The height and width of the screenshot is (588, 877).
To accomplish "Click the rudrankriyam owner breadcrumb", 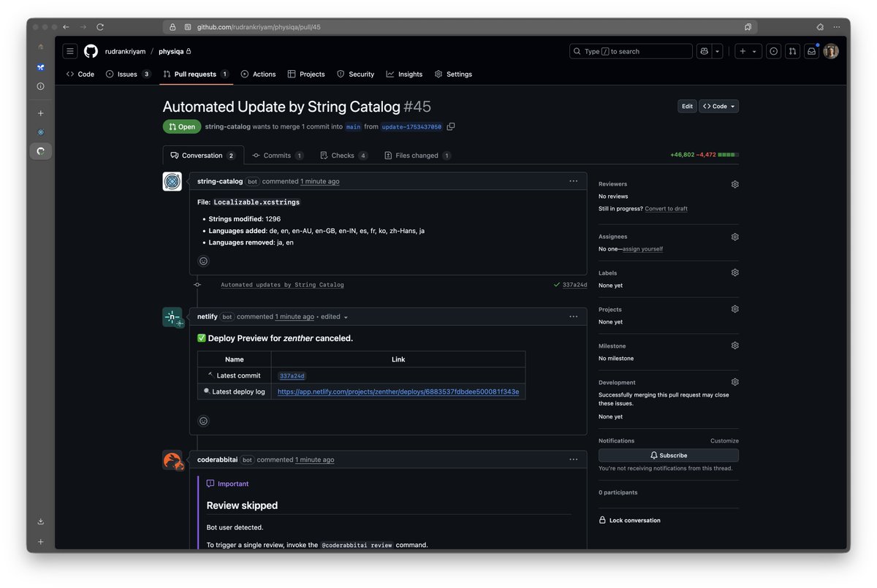I will pos(125,52).
